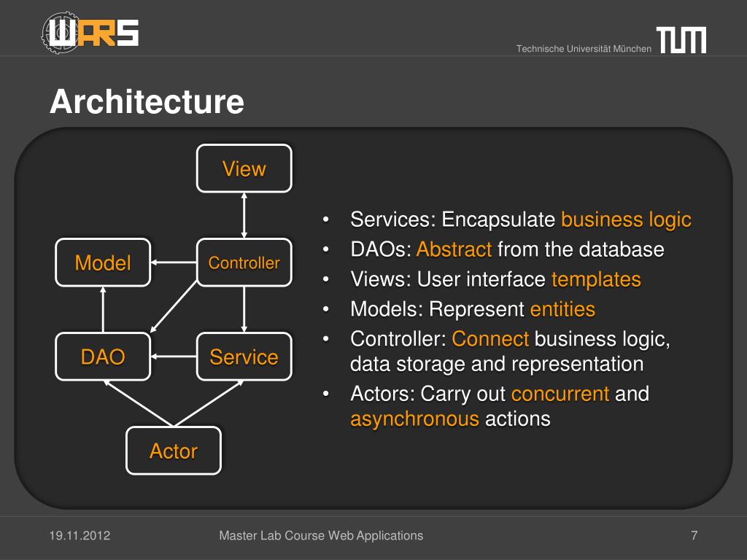Viewport: 747px width, 560px height.
Task: Click the highlighted word 'entities'
Action: tap(562, 309)
